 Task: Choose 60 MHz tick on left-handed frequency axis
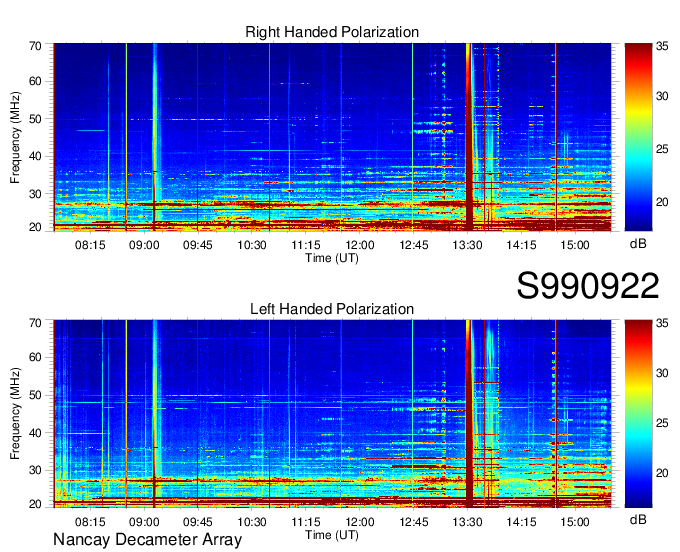pos(35,358)
